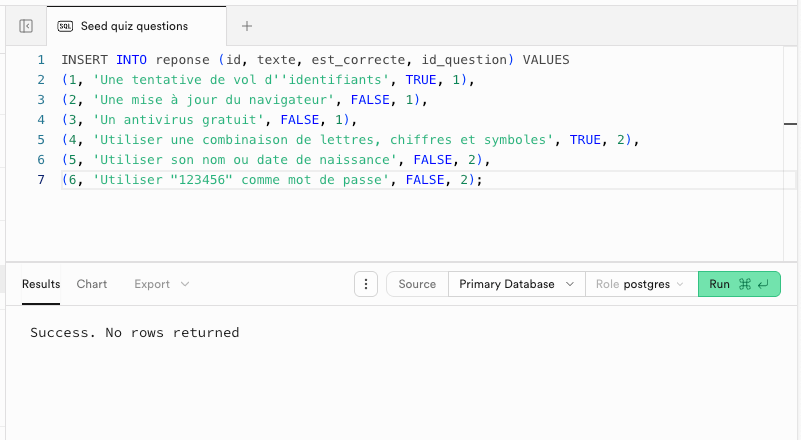Click the Source label button

(x=417, y=284)
